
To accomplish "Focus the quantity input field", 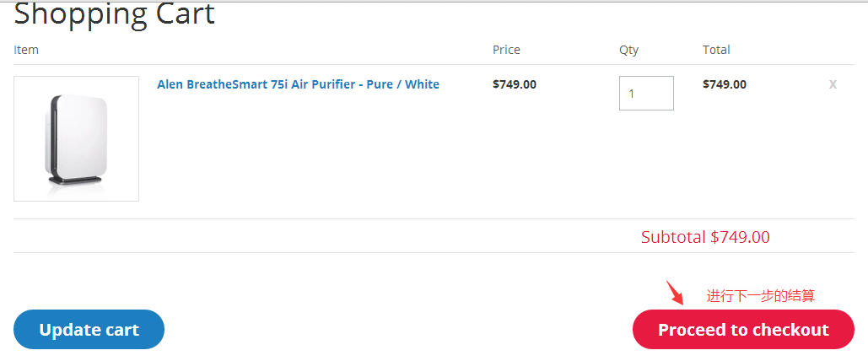I will [646, 93].
